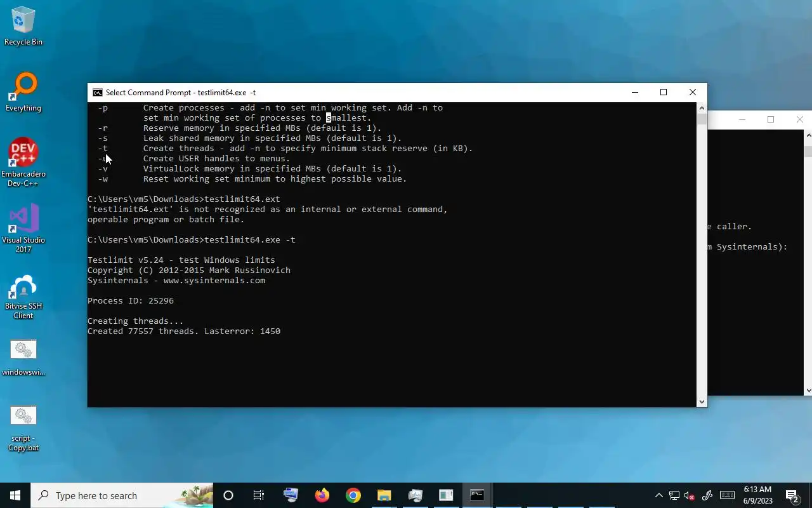
Task: Click the 'Created 77557 threads' output line
Action: (x=184, y=331)
